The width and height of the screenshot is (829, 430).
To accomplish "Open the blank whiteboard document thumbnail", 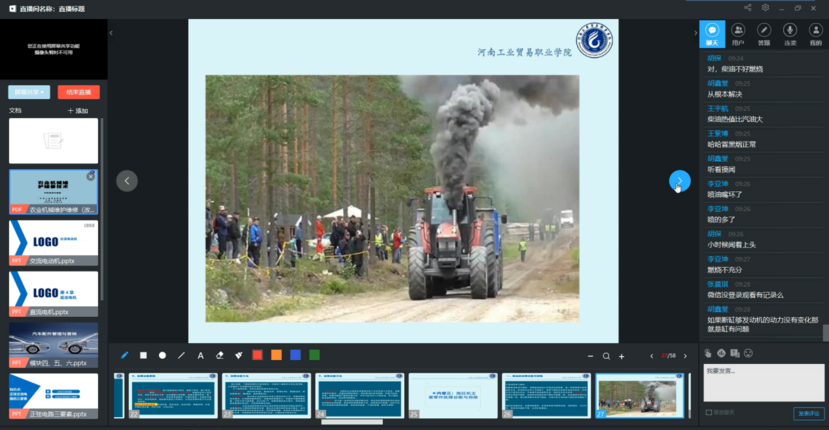I will click(53, 141).
